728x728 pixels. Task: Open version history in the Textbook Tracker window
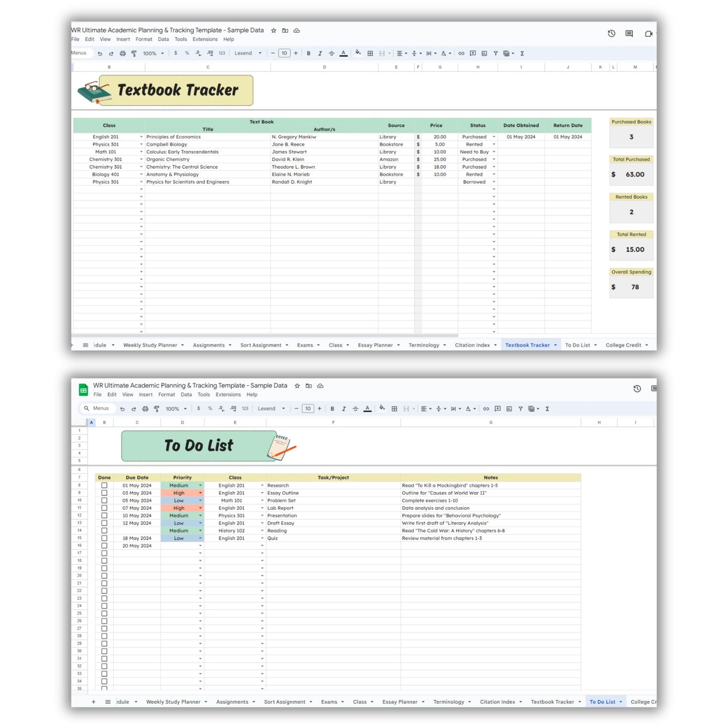[x=611, y=34]
